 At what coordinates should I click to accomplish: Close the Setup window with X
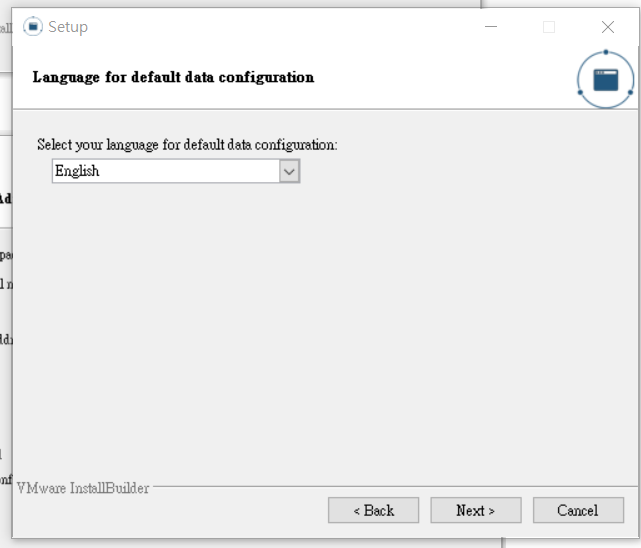tap(607, 27)
